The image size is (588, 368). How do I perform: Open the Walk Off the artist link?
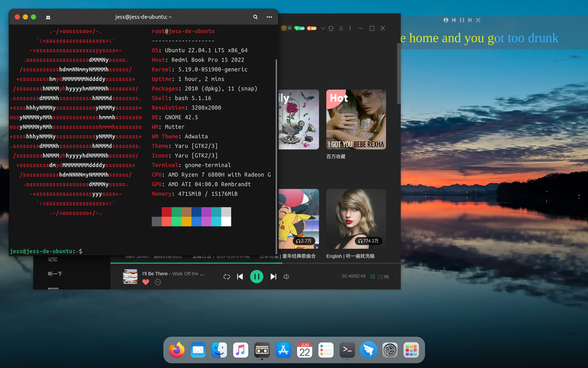tap(188, 274)
